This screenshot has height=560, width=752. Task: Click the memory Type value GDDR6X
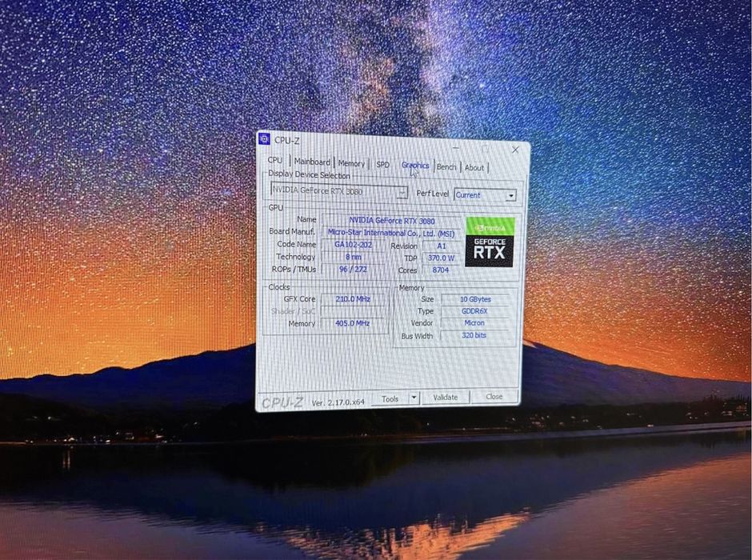click(474, 311)
